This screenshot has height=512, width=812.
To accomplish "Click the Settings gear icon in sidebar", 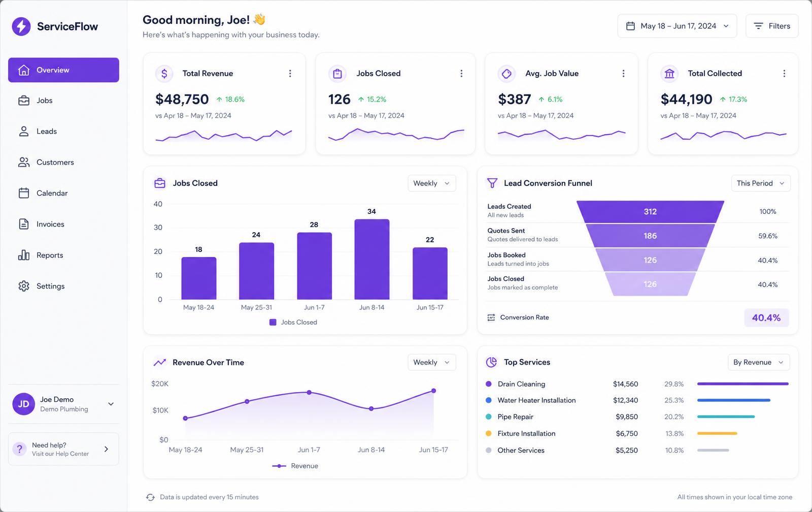I will [24, 286].
